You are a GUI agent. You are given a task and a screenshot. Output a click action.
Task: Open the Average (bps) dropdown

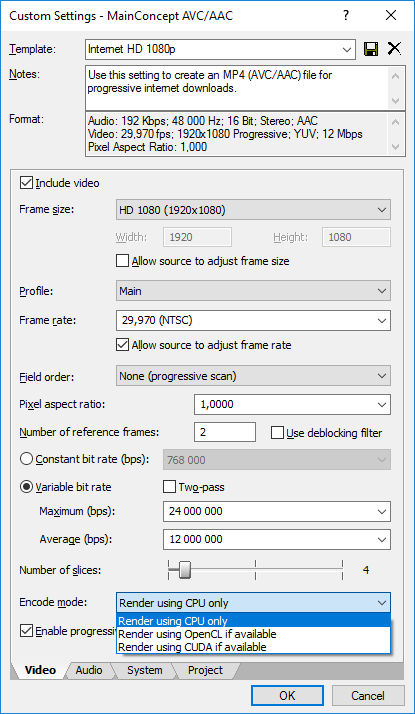[382, 540]
